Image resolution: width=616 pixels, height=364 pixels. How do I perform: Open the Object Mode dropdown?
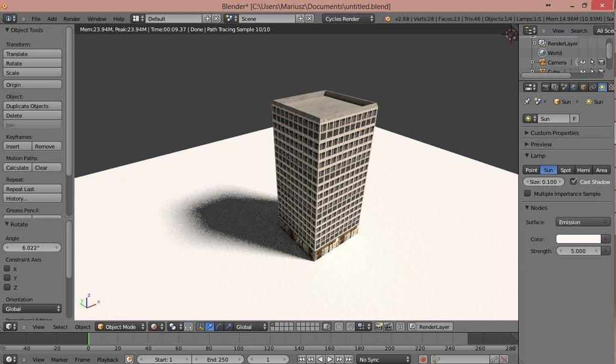[120, 327]
